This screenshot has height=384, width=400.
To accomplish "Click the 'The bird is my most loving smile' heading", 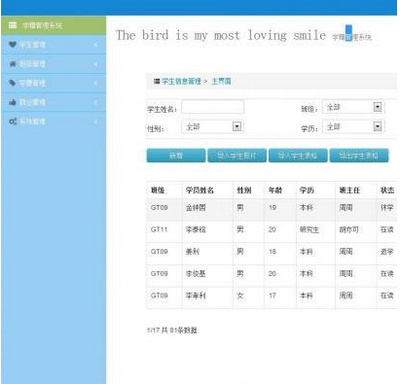I will coord(221,35).
